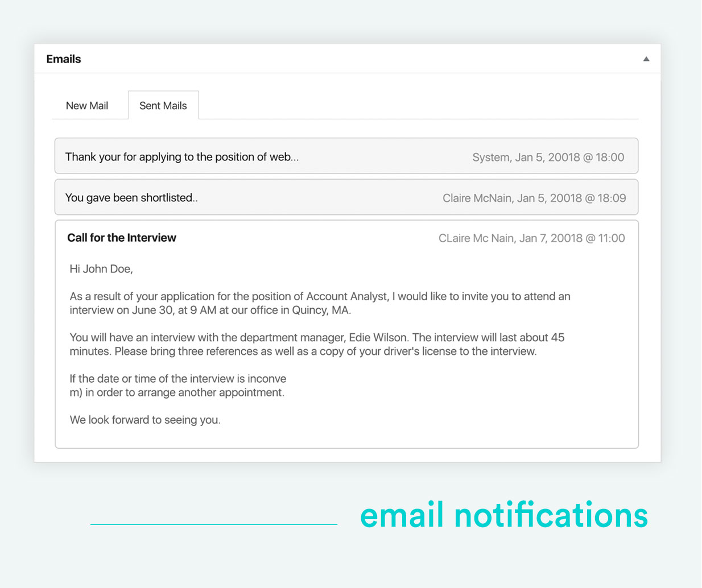This screenshot has height=588, width=702.
Task: Click the 'Hi John Doe,' greeting
Action: point(101,269)
